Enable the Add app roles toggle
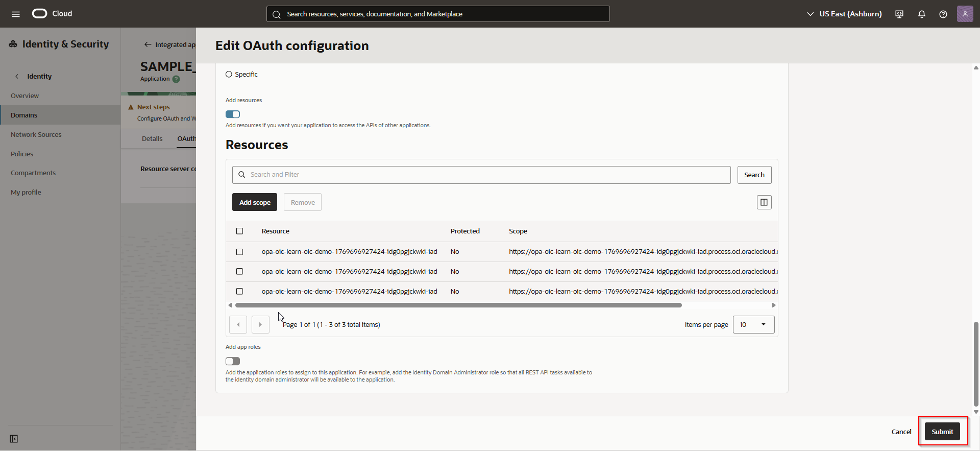 point(233,361)
